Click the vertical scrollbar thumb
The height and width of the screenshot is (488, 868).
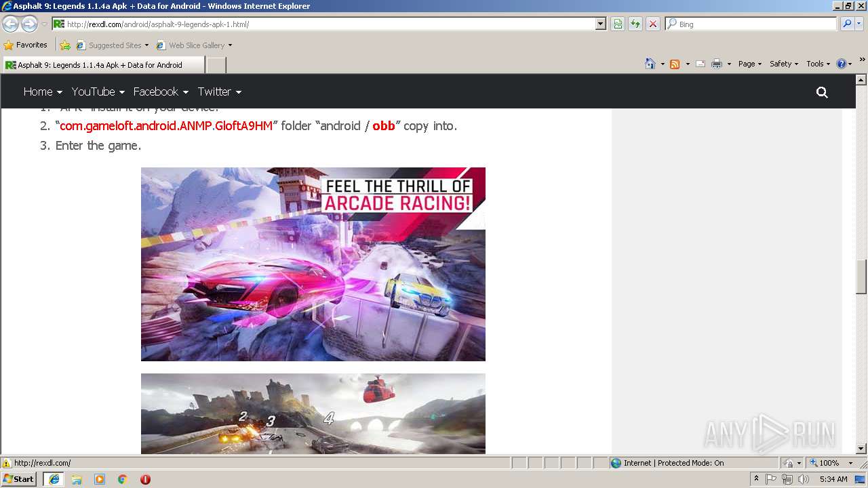[861, 277]
